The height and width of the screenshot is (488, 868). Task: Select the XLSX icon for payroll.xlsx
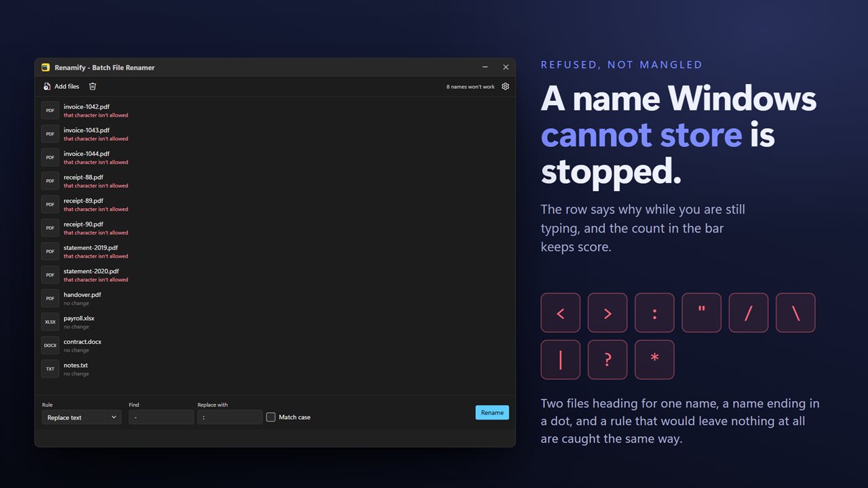[50, 322]
